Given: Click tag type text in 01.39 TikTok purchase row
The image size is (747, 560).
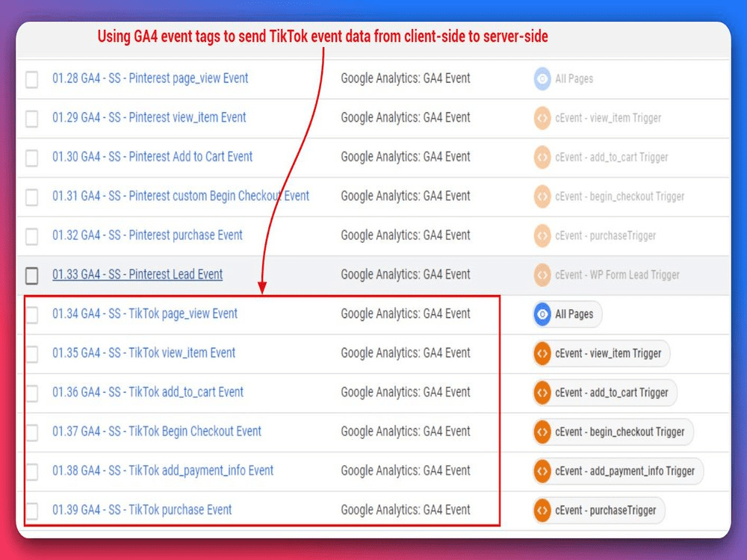Looking at the screenshot, I should (406, 510).
